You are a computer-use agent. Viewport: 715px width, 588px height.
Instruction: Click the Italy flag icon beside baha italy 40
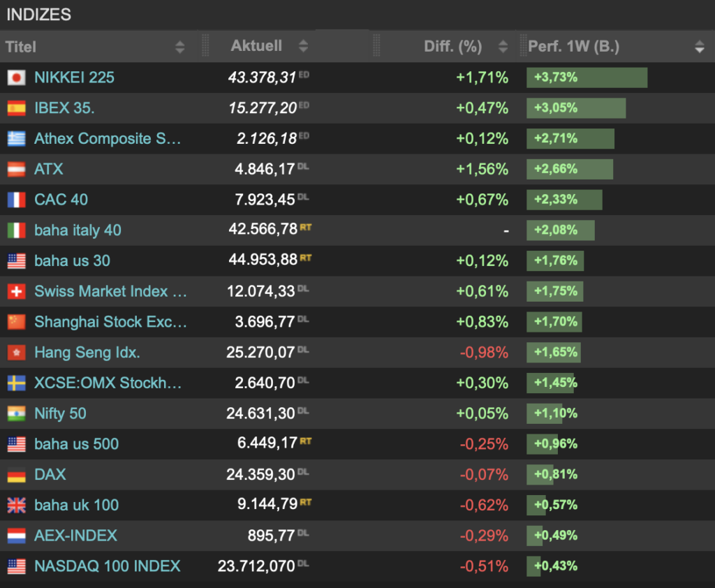click(17, 230)
